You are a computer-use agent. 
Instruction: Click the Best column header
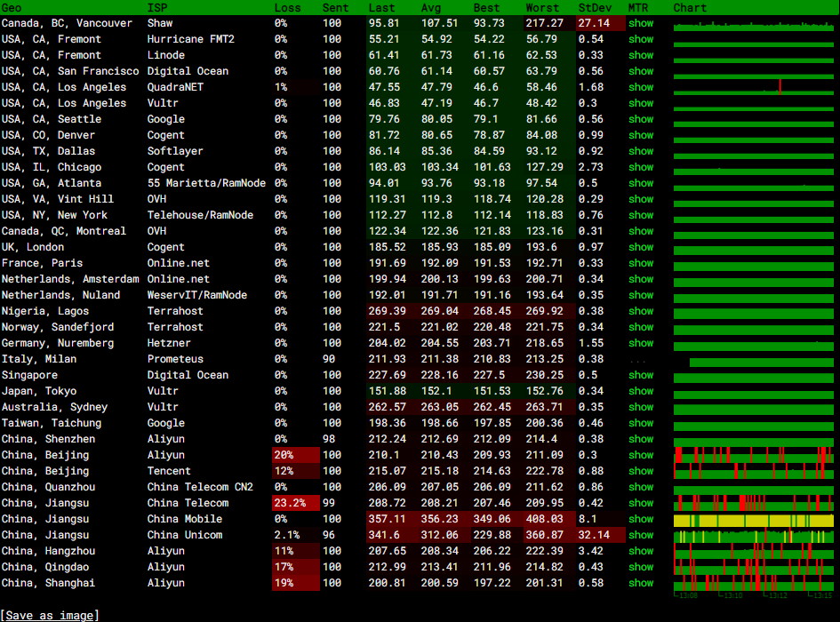point(486,8)
